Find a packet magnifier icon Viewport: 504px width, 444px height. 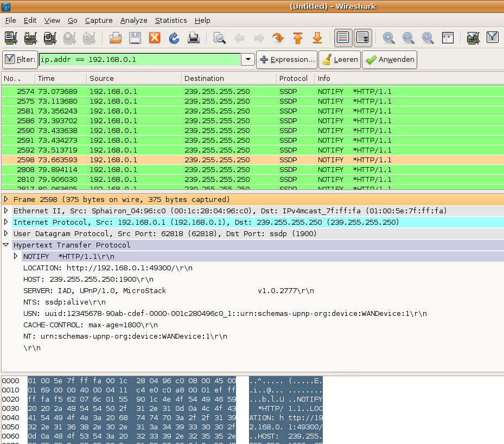[x=220, y=38]
